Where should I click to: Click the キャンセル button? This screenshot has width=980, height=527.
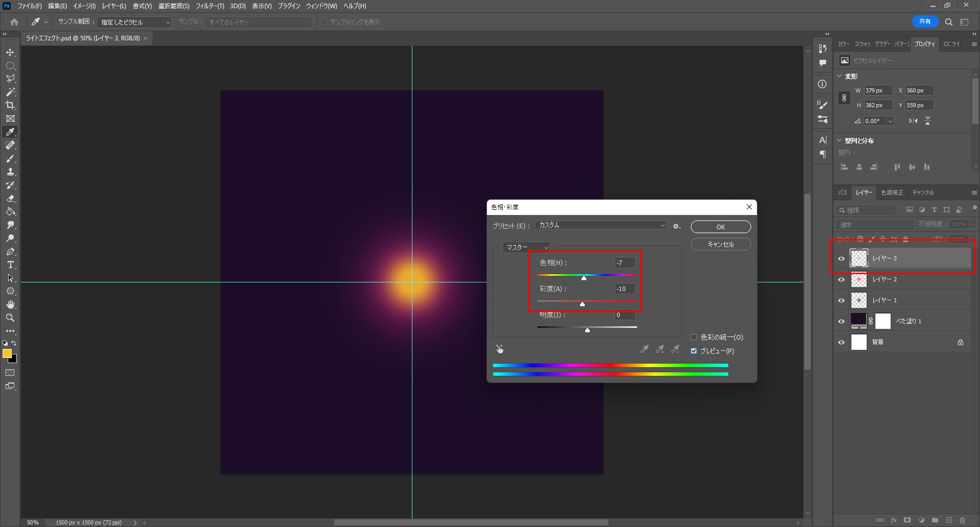[720, 245]
